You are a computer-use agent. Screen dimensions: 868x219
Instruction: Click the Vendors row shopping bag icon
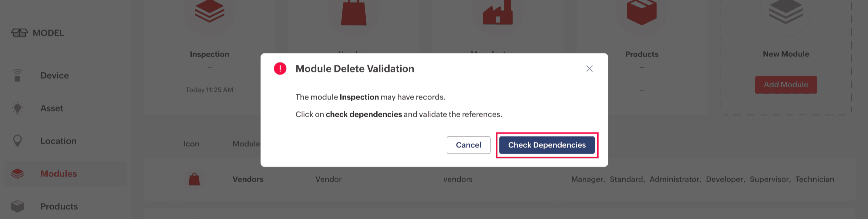point(194,179)
